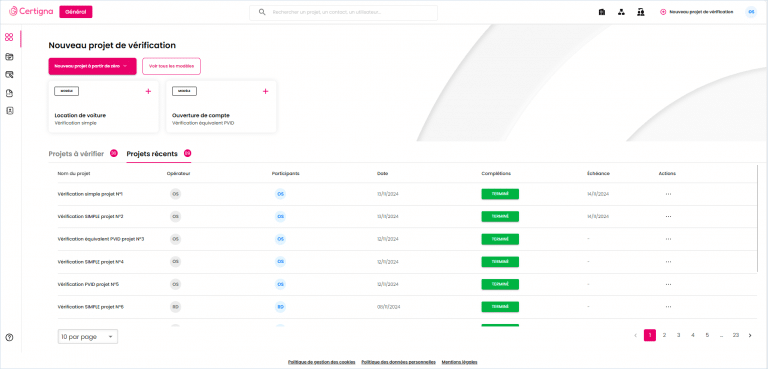Click BD participant avatar for projet N°6
The image size is (768, 369).
280,307
